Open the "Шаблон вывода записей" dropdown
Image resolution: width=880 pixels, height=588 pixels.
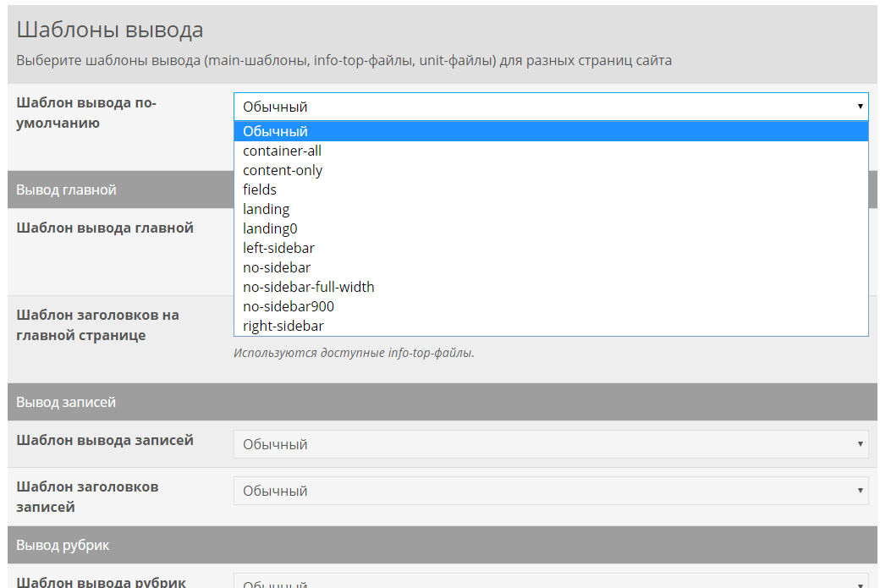550,444
